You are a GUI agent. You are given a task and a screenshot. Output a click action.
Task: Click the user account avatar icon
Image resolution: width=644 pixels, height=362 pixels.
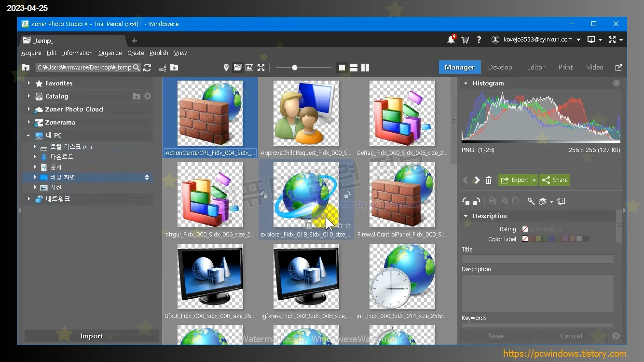[x=495, y=40]
